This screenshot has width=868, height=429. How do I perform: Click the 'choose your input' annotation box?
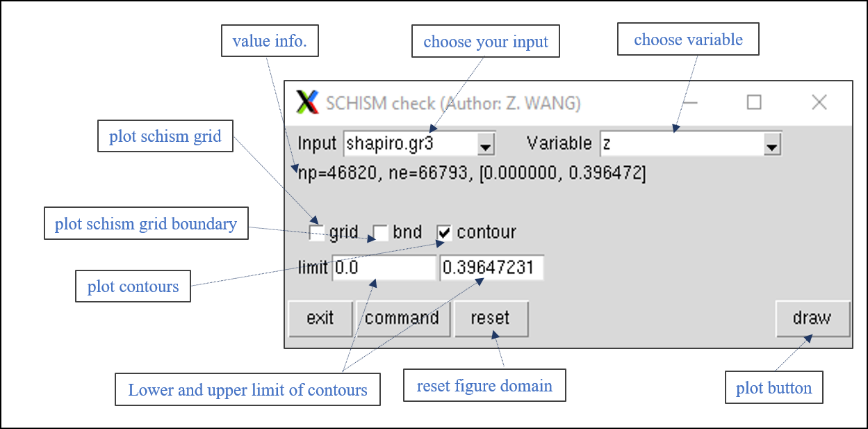(486, 42)
